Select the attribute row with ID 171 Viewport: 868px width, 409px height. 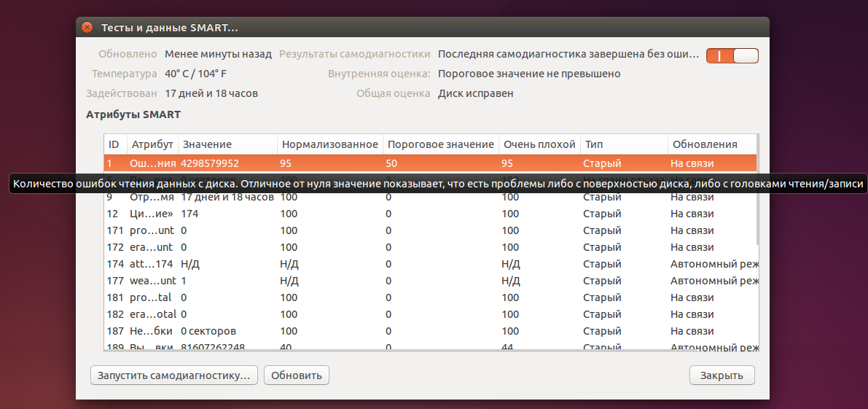click(430, 230)
